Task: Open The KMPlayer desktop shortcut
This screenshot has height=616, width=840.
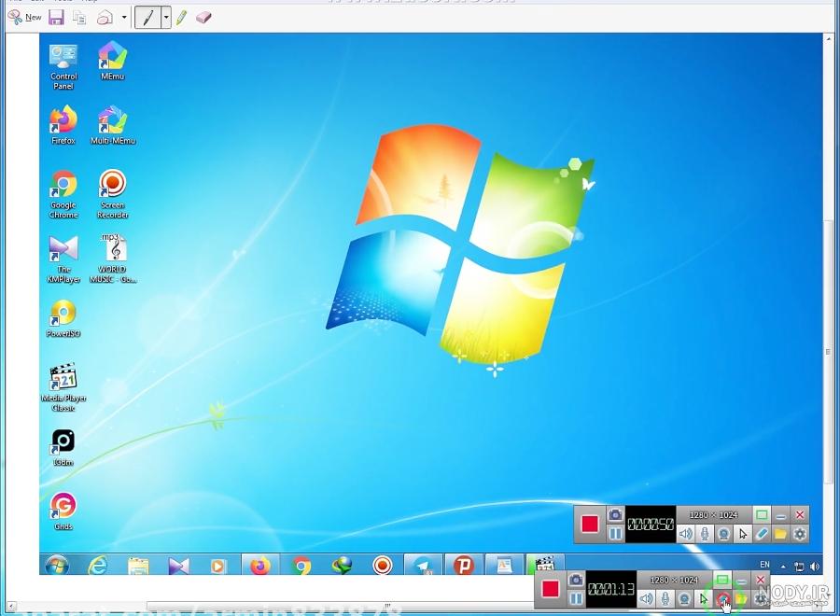Action: coord(63,259)
